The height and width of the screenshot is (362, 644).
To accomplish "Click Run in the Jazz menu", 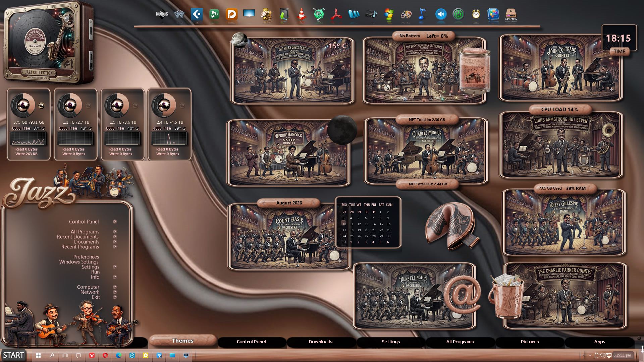I will [95, 272].
